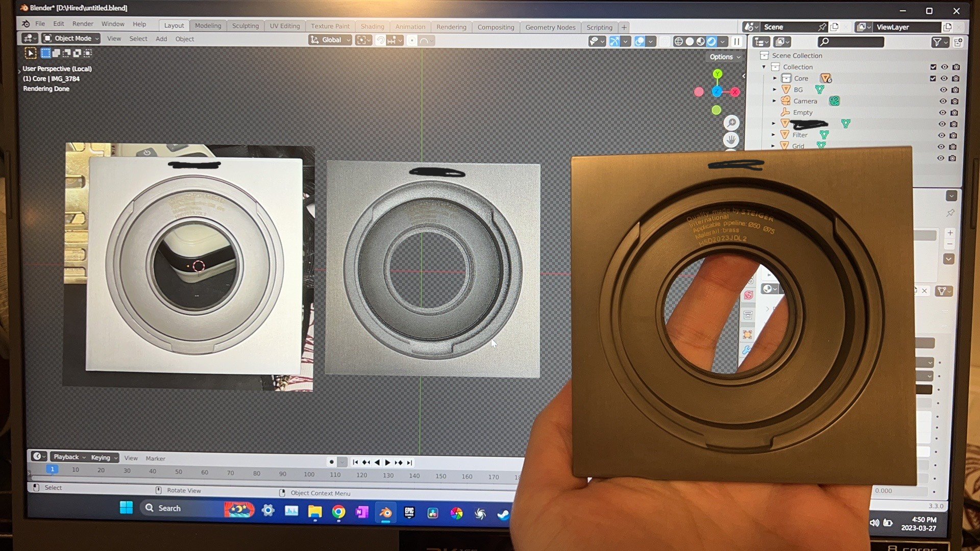Open the shading options dropdown arrow
The height and width of the screenshot is (551, 980).
coord(723,42)
